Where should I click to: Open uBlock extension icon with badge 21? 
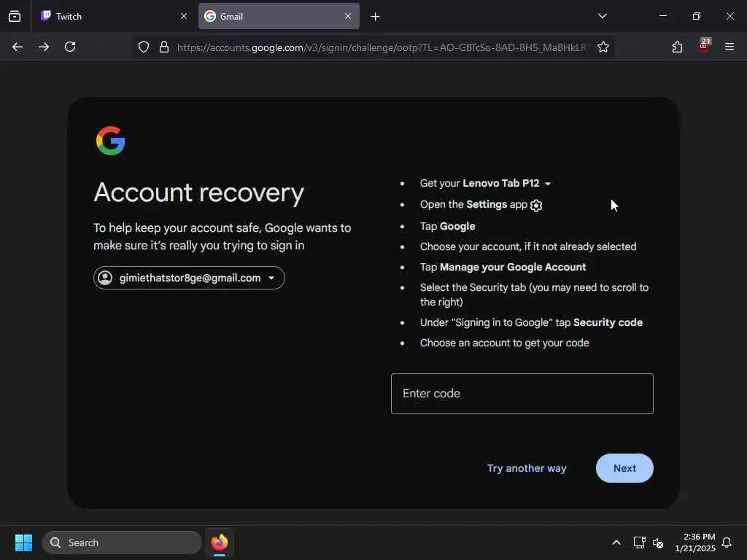704,45
